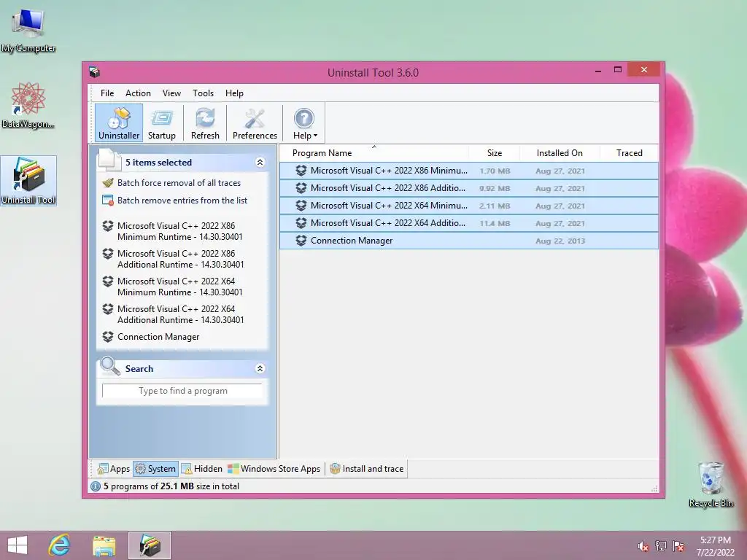The height and width of the screenshot is (560, 747).
Task: Click the list icon of the X86 Minimum row
Action: [301, 171]
